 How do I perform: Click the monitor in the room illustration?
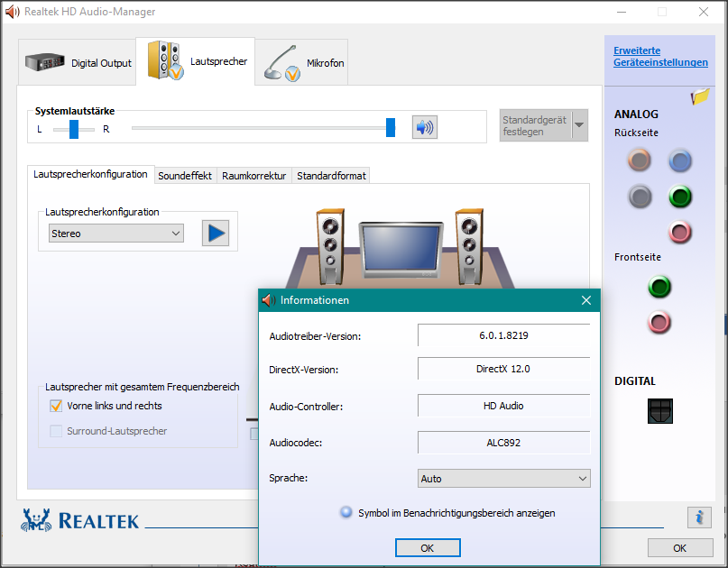coord(401,251)
